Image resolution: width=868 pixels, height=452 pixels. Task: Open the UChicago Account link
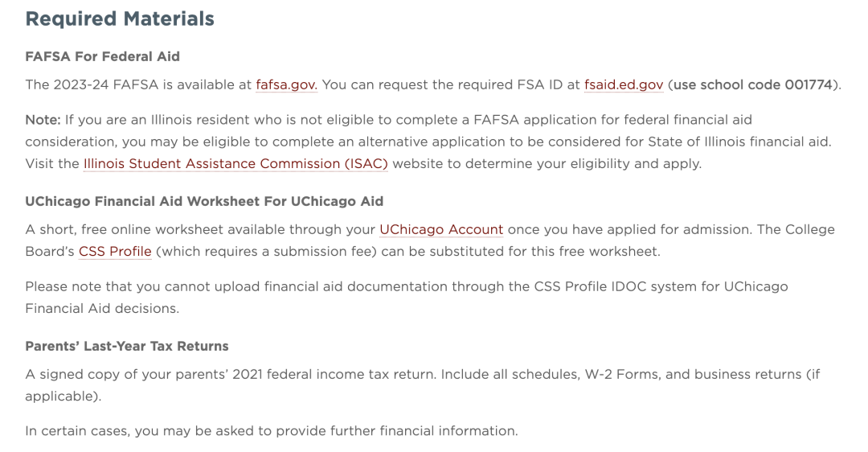(x=441, y=230)
